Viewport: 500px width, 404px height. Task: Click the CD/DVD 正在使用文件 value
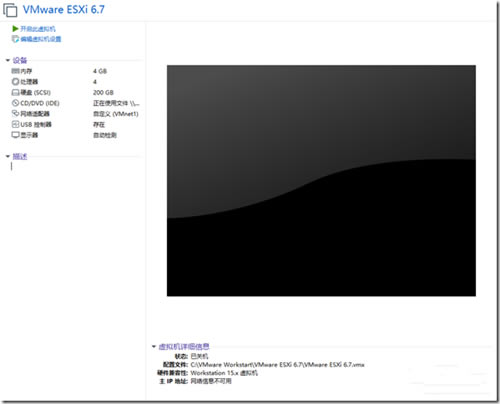point(116,103)
